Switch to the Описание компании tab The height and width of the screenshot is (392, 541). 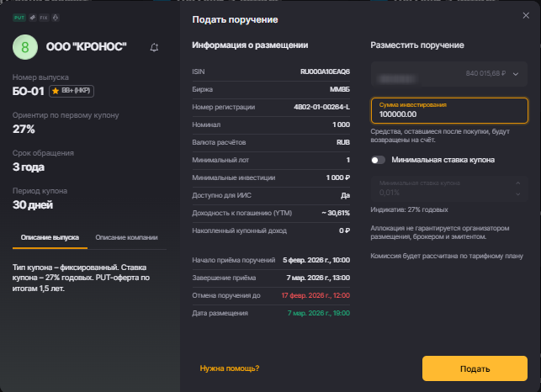point(126,237)
